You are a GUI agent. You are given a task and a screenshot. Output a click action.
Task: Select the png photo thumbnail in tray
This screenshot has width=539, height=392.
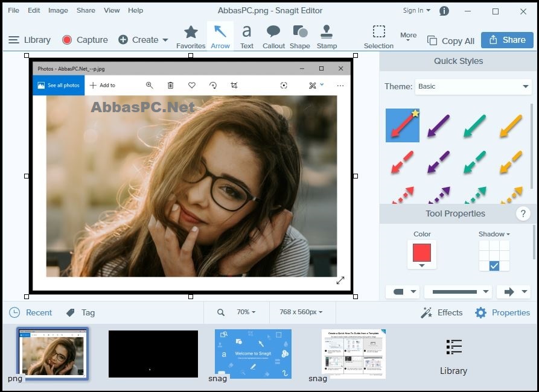tap(53, 354)
